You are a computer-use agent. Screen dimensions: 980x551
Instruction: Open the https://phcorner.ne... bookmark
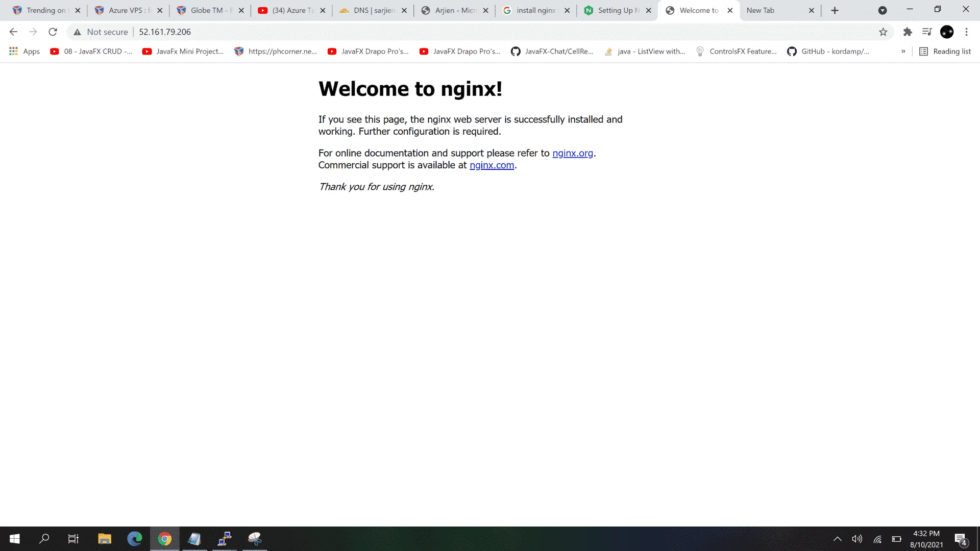276,52
